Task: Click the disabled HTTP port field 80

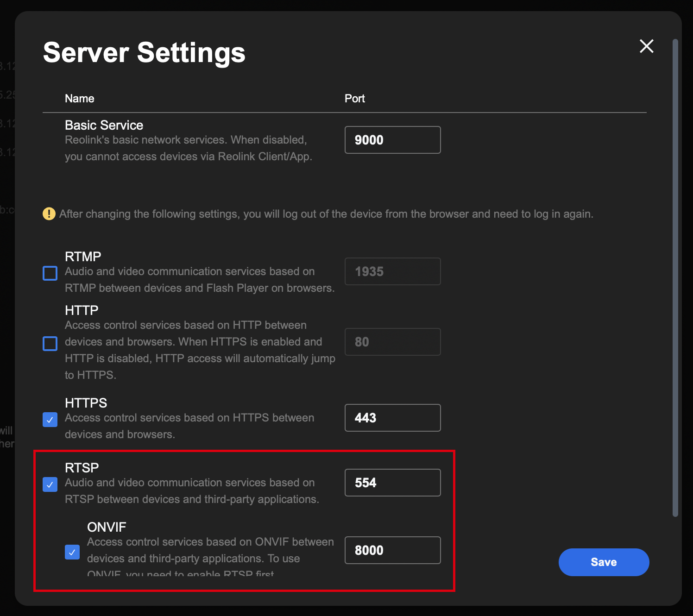Action: (392, 342)
